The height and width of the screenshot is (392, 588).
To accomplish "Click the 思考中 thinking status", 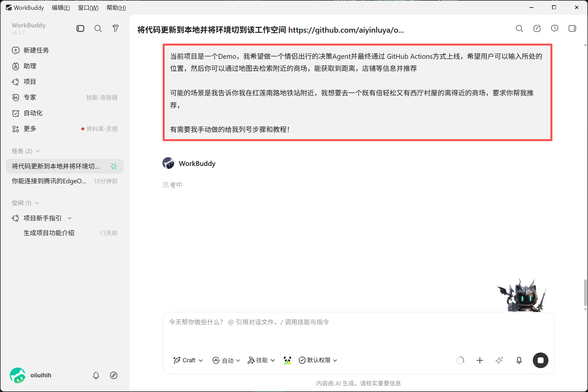I will [172, 185].
